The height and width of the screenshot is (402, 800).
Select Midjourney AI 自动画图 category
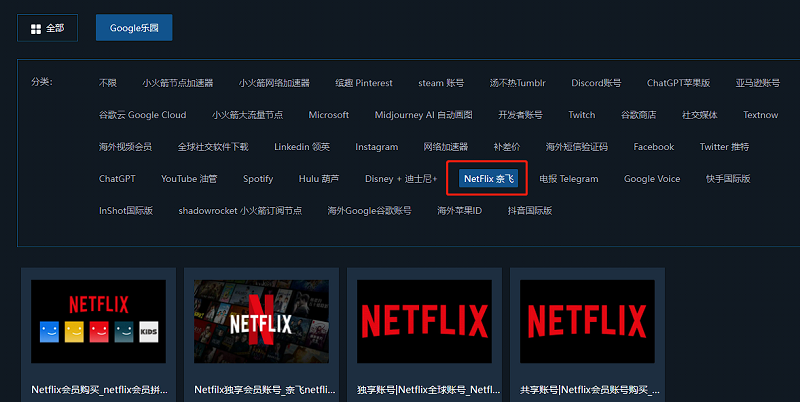(x=423, y=115)
